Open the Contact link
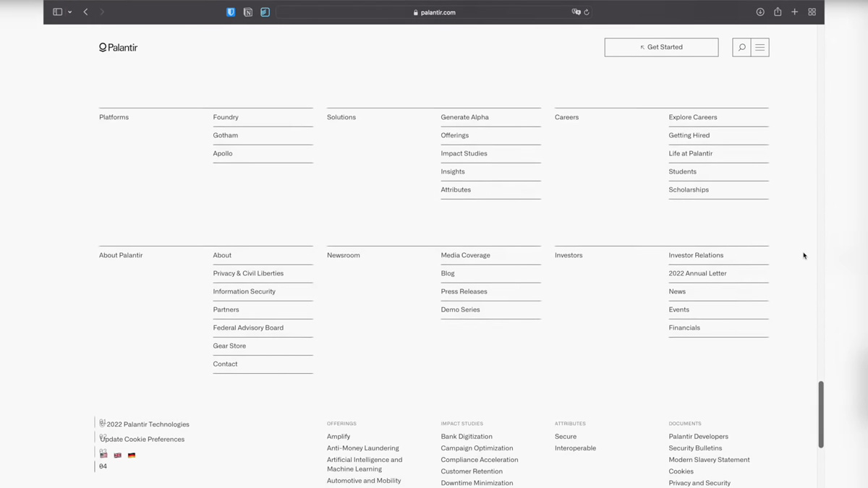This screenshot has width=868, height=488. pyautogui.click(x=225, y=364)
